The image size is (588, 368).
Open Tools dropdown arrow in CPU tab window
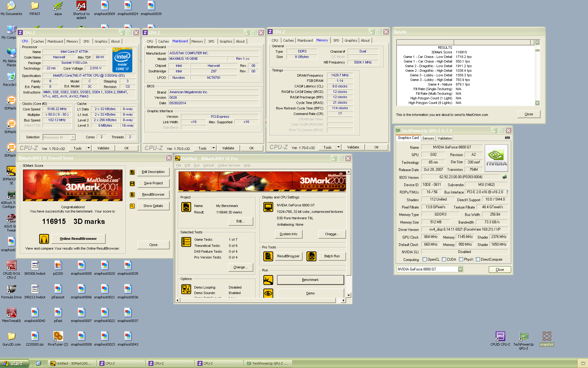(x=89, y=148)
